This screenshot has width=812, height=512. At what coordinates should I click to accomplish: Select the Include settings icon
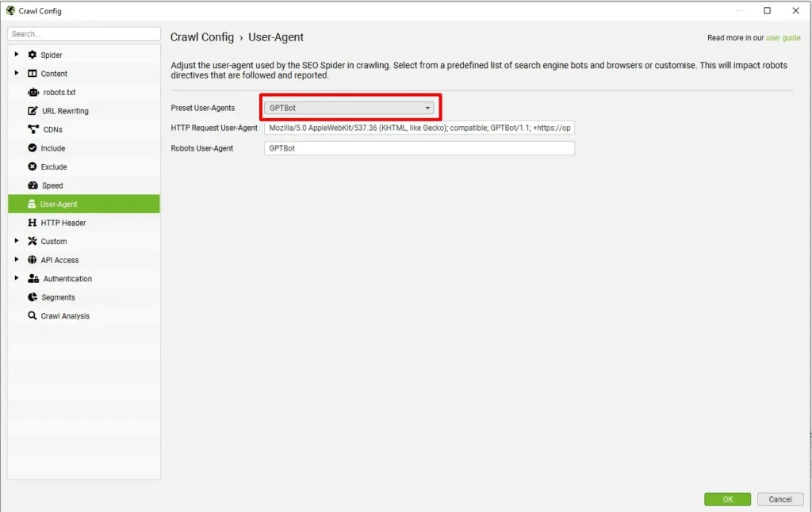33,148
